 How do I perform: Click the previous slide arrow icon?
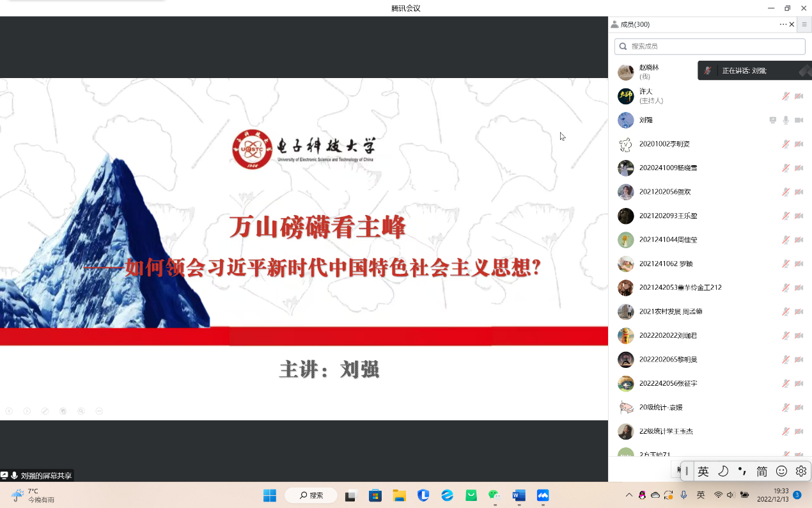(9, 411)
